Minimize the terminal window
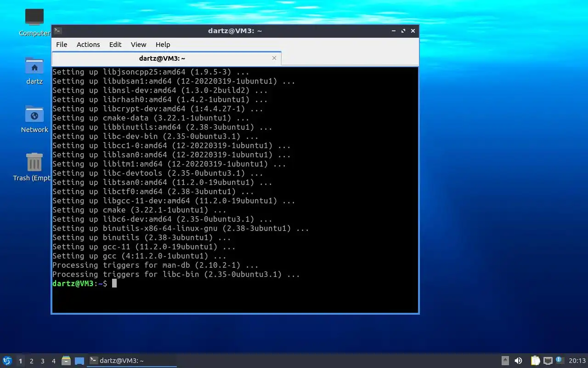The height and width of the screenshot is (368, 588). coord(394,31)
